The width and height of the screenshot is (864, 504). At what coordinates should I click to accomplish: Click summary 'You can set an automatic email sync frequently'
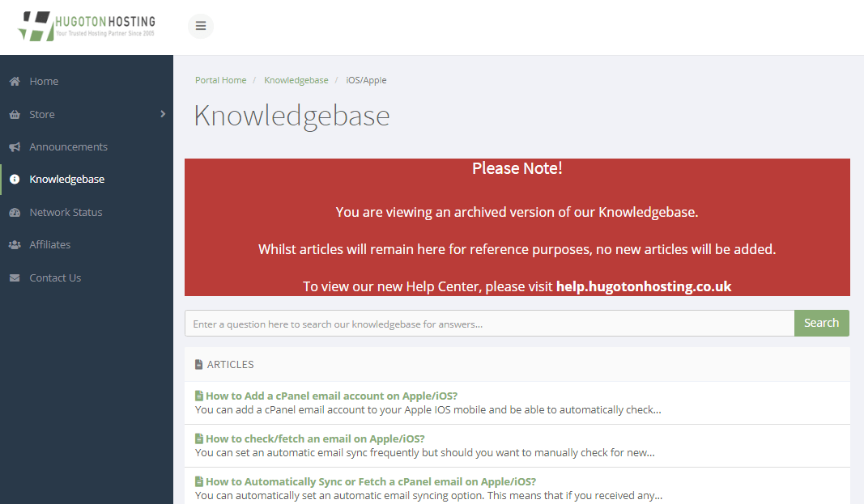[x=425, y=453]
